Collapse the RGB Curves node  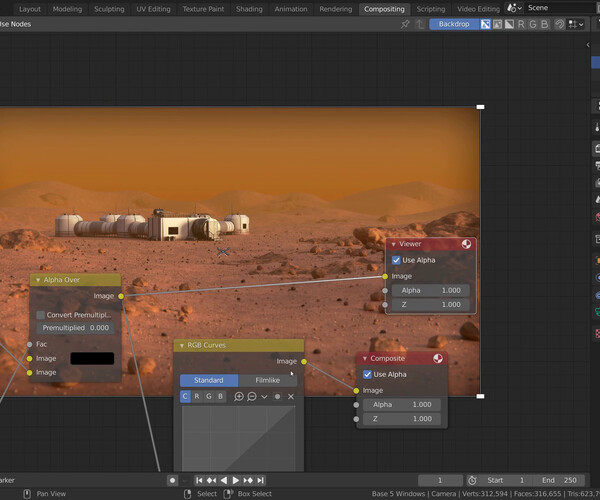pyautogui.click(x=182, y=345)
